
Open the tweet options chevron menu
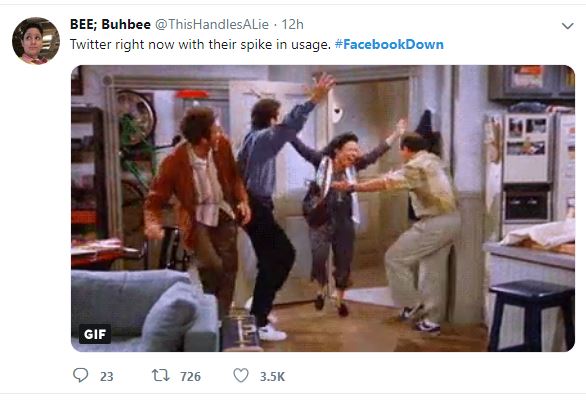(567, 26)
